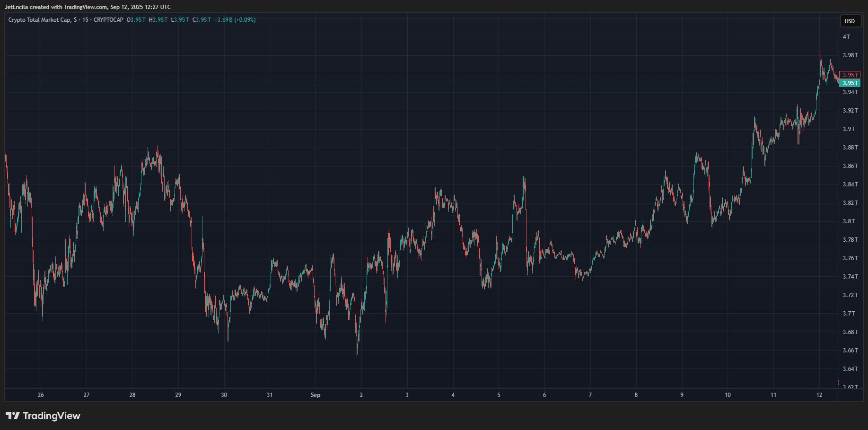Click the 3.78T price axis label
Viewport: 868px width, 430px height.
point(850,240)
